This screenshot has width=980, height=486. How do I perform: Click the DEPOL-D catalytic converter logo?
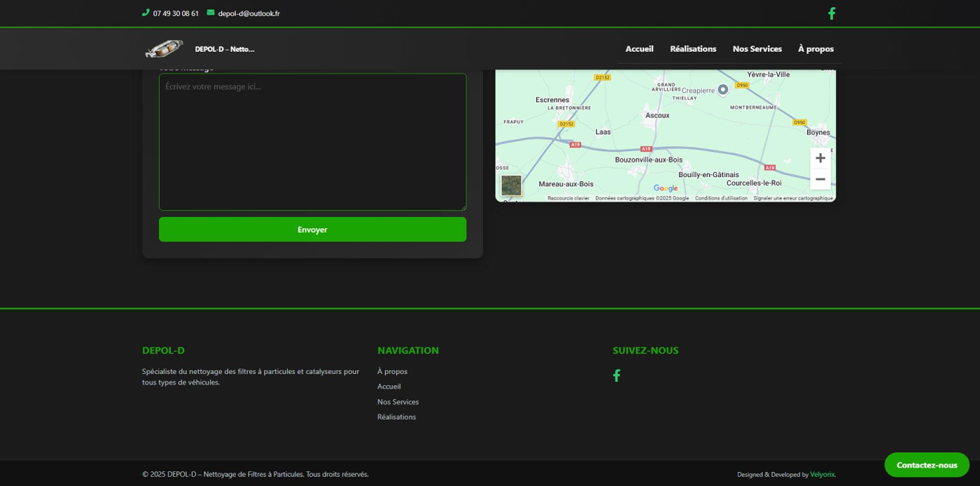[164, 49]
